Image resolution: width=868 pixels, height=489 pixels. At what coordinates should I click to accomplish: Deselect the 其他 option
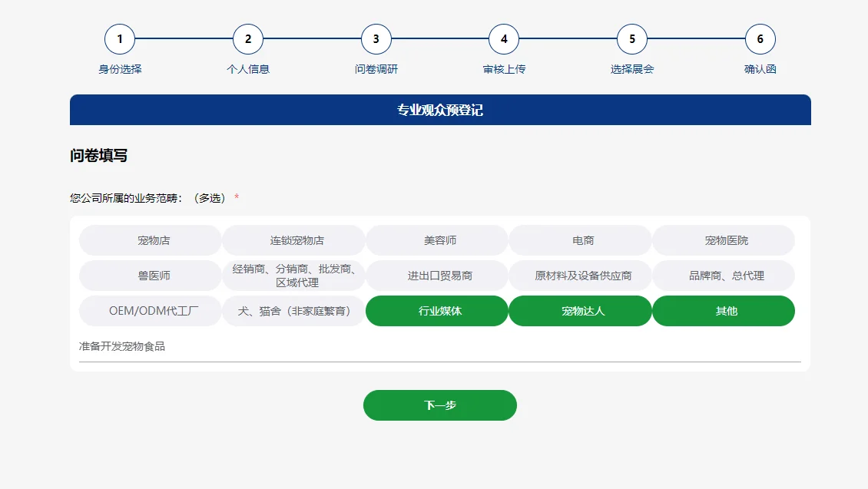point(723,311)
